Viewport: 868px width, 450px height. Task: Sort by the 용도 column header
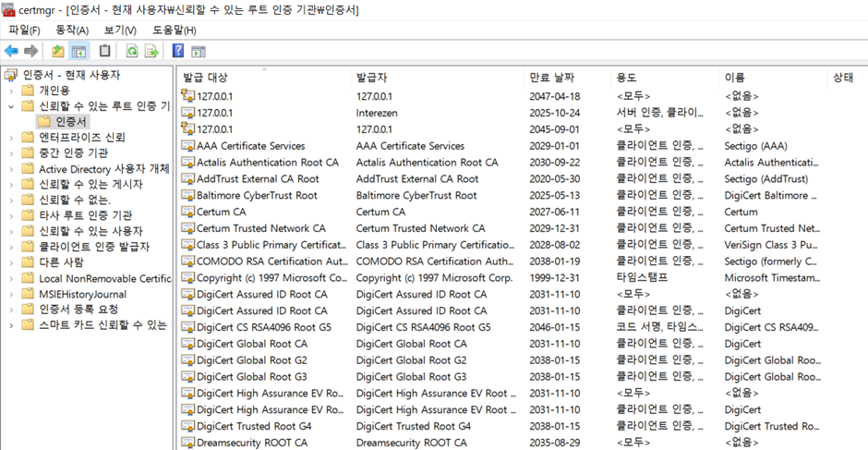pos(666,78)
